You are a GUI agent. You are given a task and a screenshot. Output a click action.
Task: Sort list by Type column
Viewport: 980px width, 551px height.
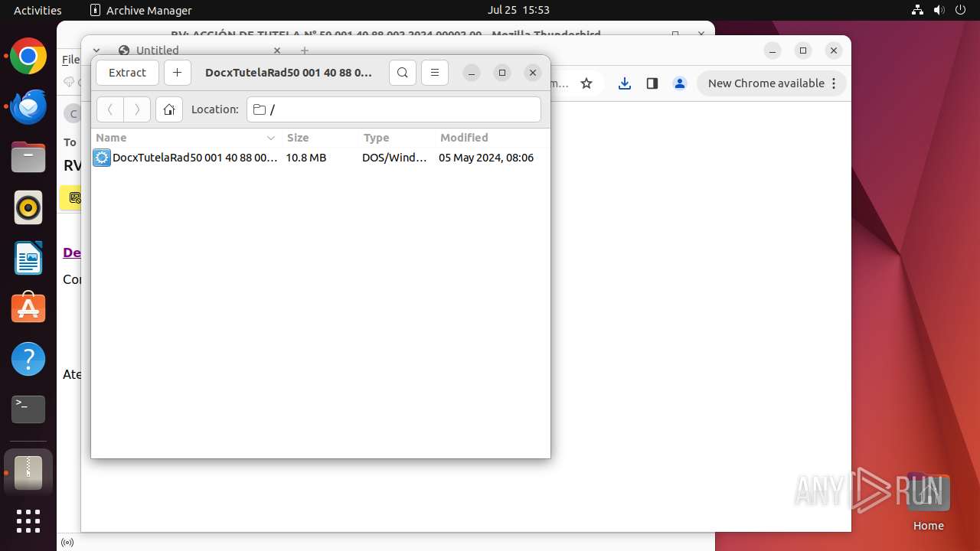pyautogui.click(x=397, y=138)
